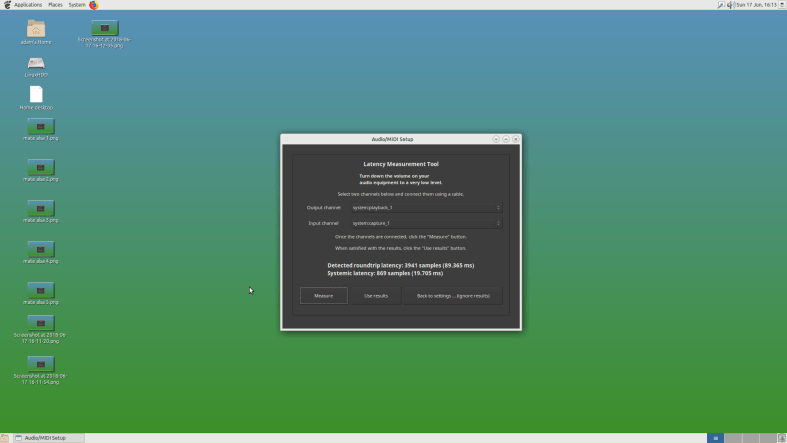Launch Firefox from the top panel
Screen dimensions: 787x443
(x=94, y=5)
